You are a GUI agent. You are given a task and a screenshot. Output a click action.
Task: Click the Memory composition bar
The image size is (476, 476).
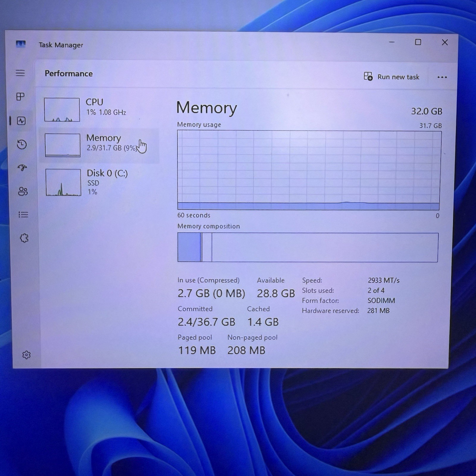tap(308, 248)
